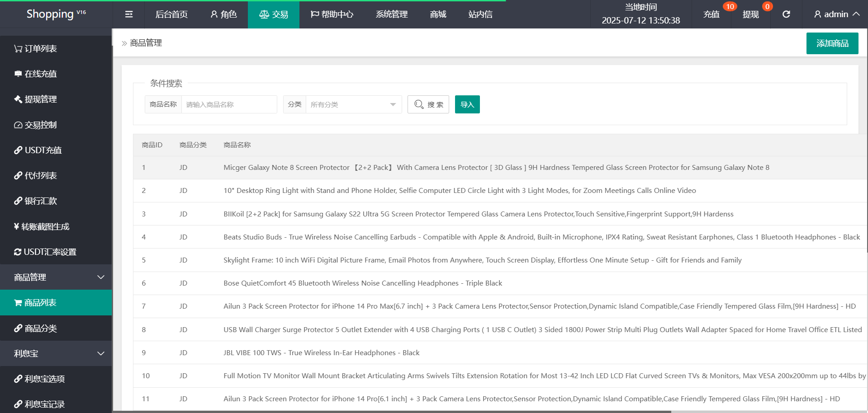The height and width of the screenshot is (413, 868).
Task: Click the 商品管理 breadcrumb text
Action: (x=146, y=43)
